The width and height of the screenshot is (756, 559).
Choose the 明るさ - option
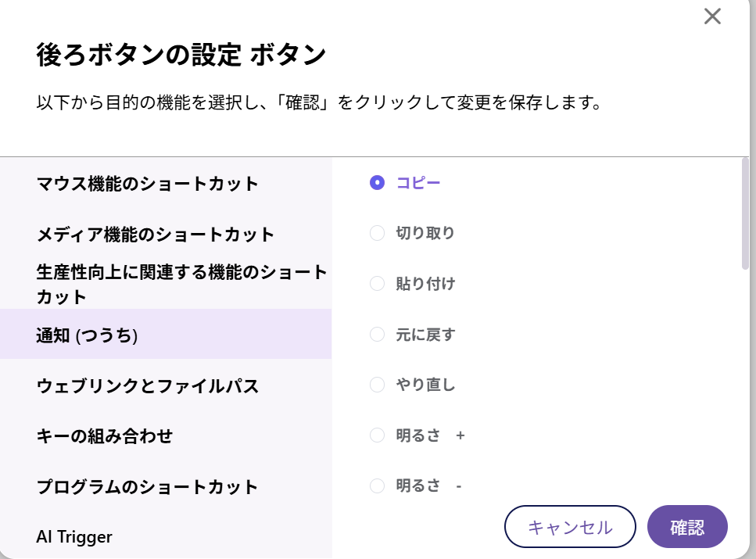(378, 486)
